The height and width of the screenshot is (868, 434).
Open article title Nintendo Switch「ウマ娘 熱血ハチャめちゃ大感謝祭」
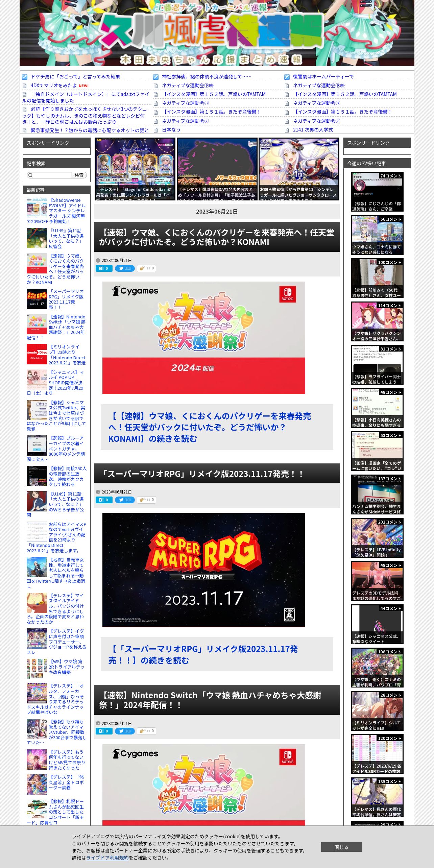click(x=210, y=700)
